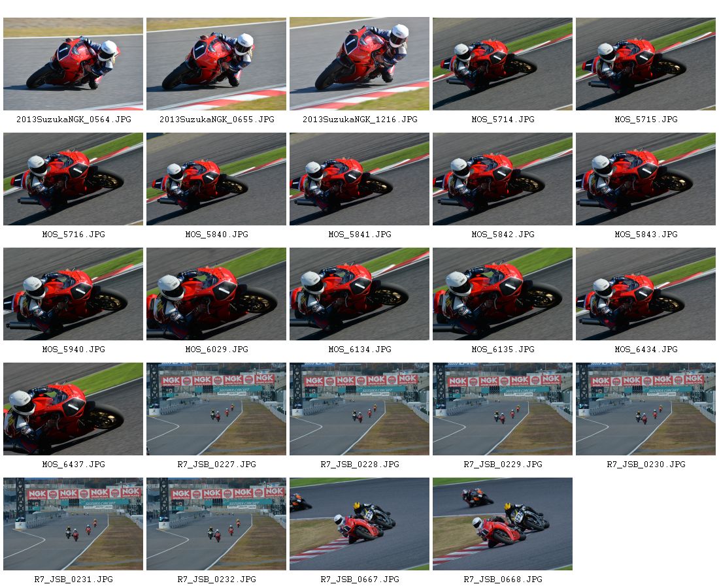Click the MOS_5716.JPG image
Image resolution: width=719 pixels, height=588 pixels.
click(x=73, y=179)
